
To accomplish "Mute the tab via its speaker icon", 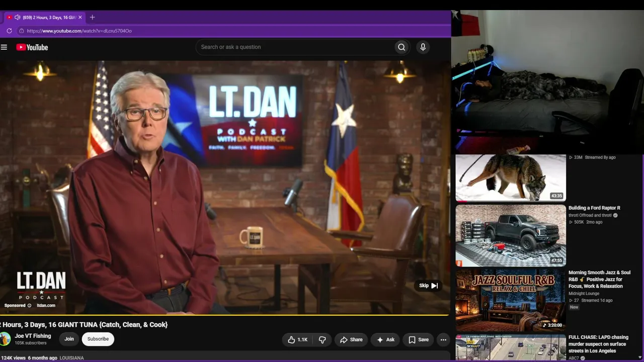I will (18, 17).
